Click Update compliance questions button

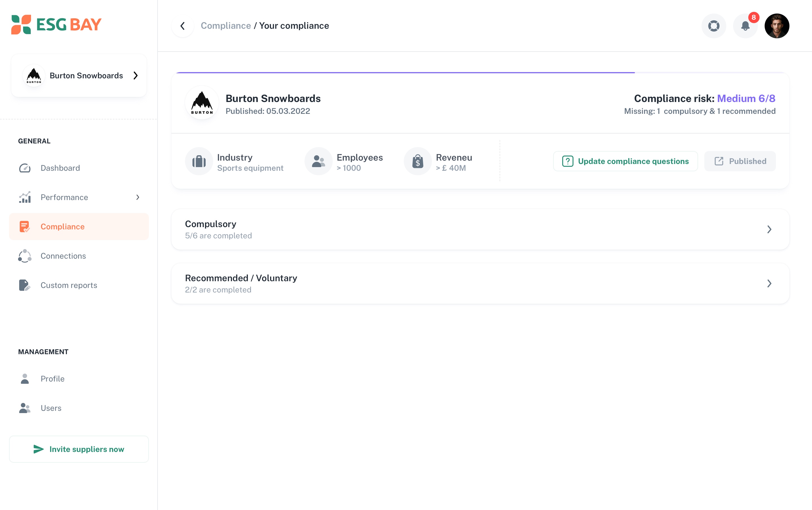click(626, 161)
